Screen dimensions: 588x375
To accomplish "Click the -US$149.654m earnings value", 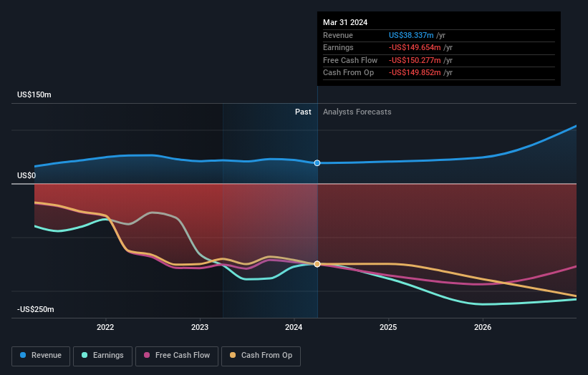I will click(415, 47).
